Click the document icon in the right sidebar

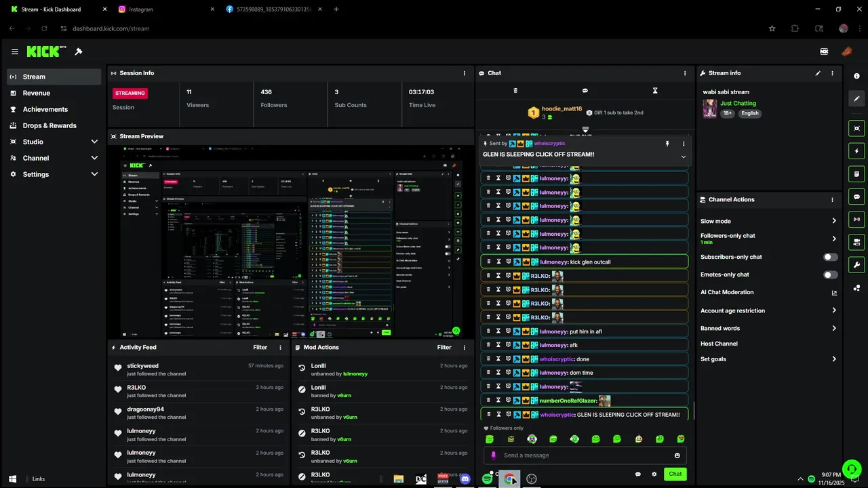point(856,174)
